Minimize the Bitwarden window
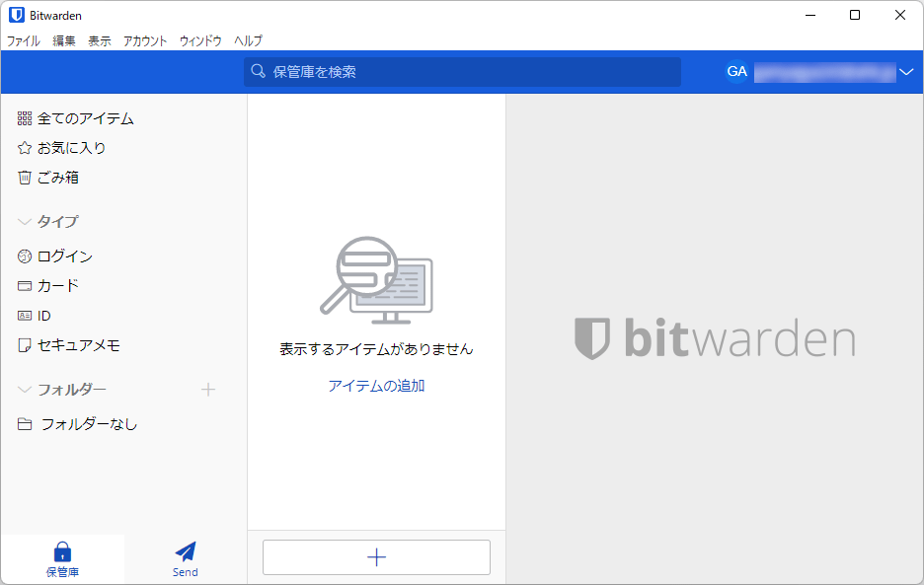This screenshot has height=585, width=924. (x=810, y=16)
